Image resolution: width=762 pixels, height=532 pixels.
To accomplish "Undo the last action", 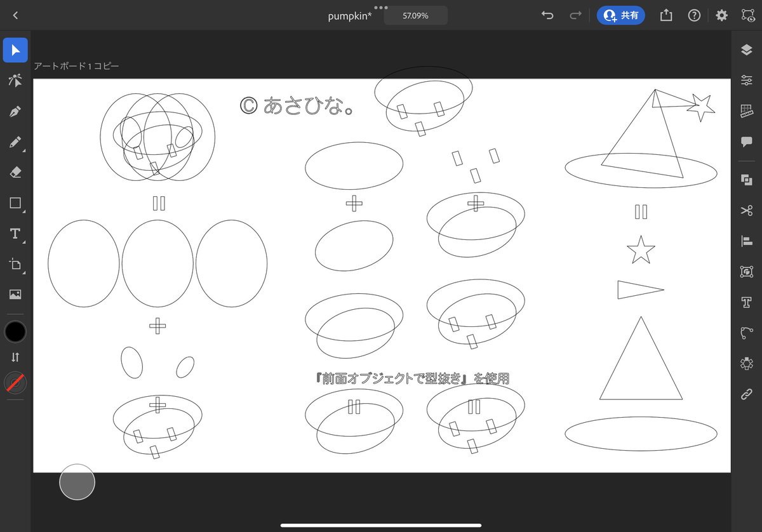I will pos(547,15).
